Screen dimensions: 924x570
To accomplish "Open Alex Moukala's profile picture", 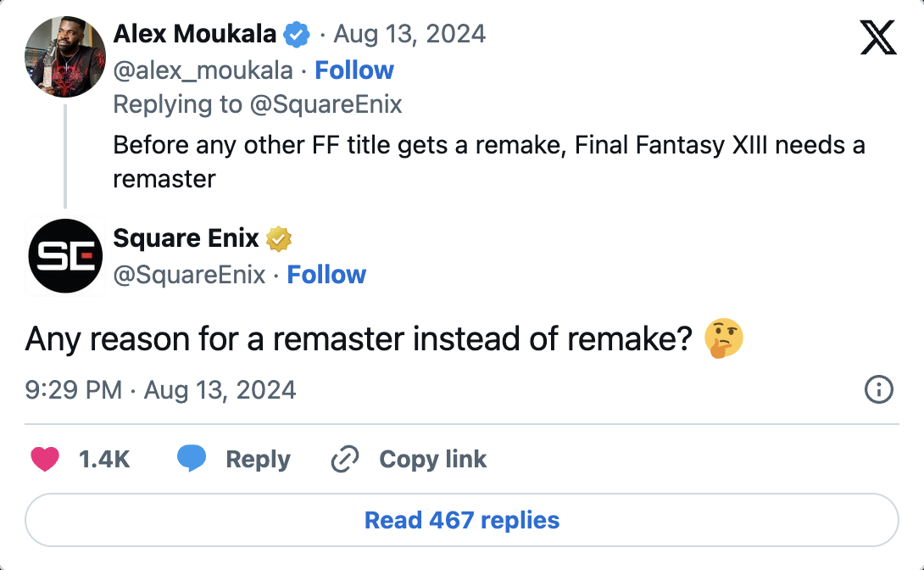I will pyautogui.click(x=65, y=57).
